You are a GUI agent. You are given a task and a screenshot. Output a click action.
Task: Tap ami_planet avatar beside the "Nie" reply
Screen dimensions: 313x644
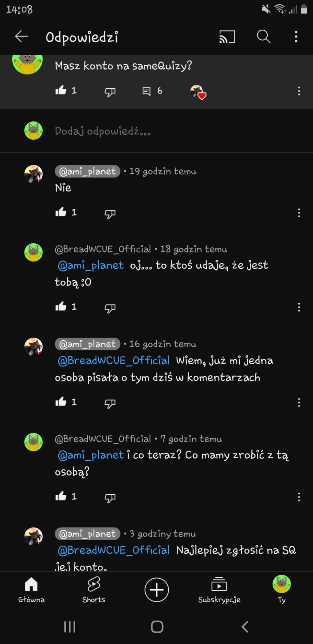(x=33, y=174)
